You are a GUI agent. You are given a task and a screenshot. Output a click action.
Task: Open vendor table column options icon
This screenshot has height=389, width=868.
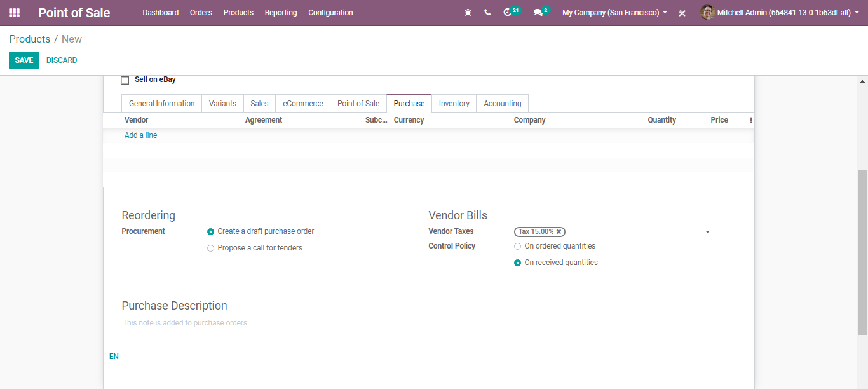pos(750,120)
